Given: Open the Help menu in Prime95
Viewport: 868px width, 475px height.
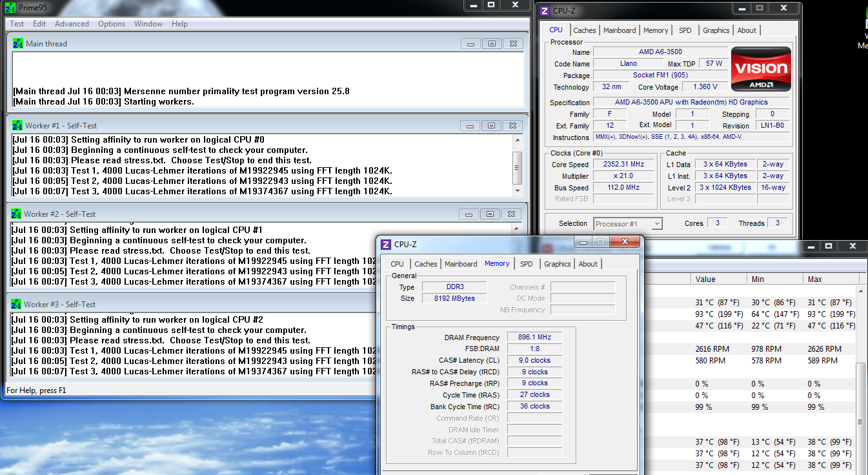Looking at the screenshot, I should (179, 24).
